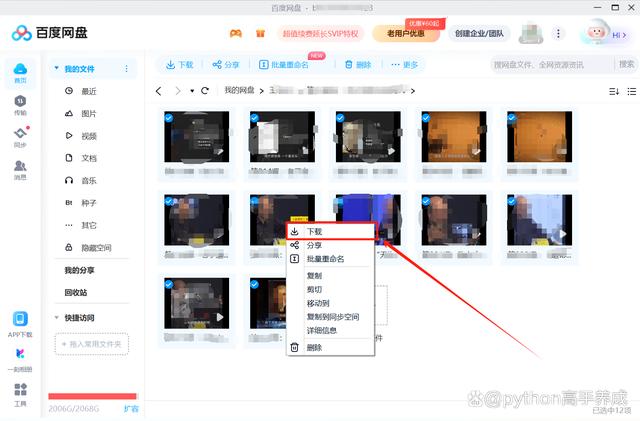Click the 扩容 expand storage link

[x=131, y=409]
